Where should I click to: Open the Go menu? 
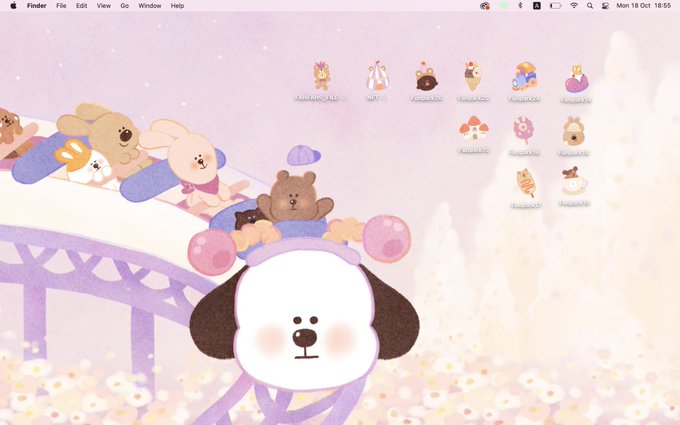(x=124, y=6)
